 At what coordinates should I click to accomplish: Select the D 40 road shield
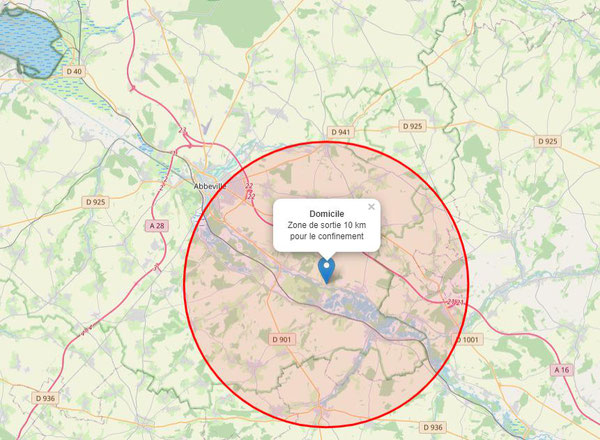point(74,72)
